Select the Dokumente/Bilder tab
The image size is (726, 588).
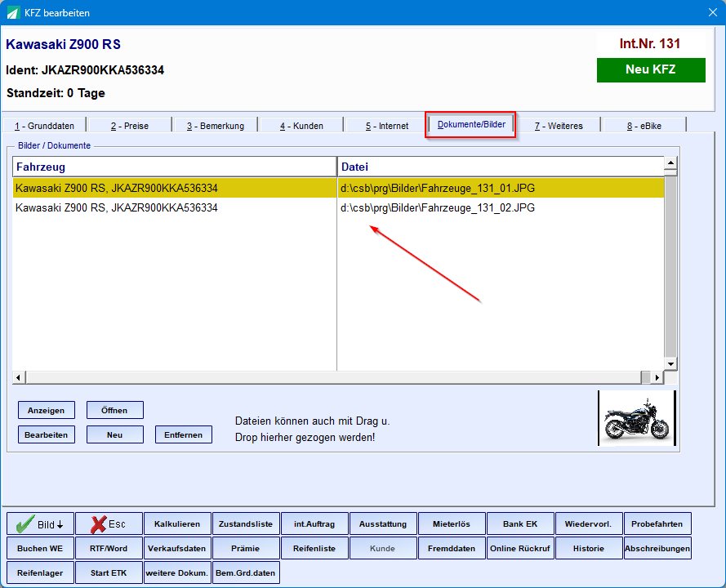click(471, 125)
